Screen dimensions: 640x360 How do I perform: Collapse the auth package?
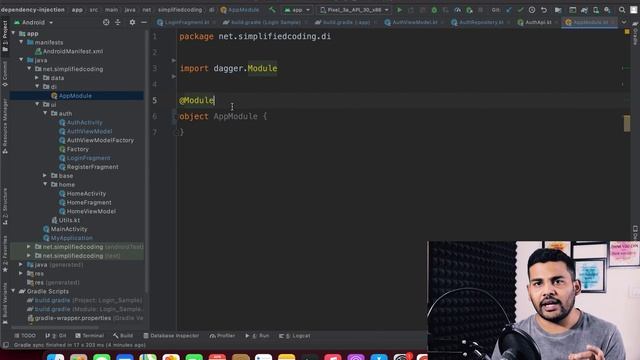pyautogui.click(x=45, y=113)
